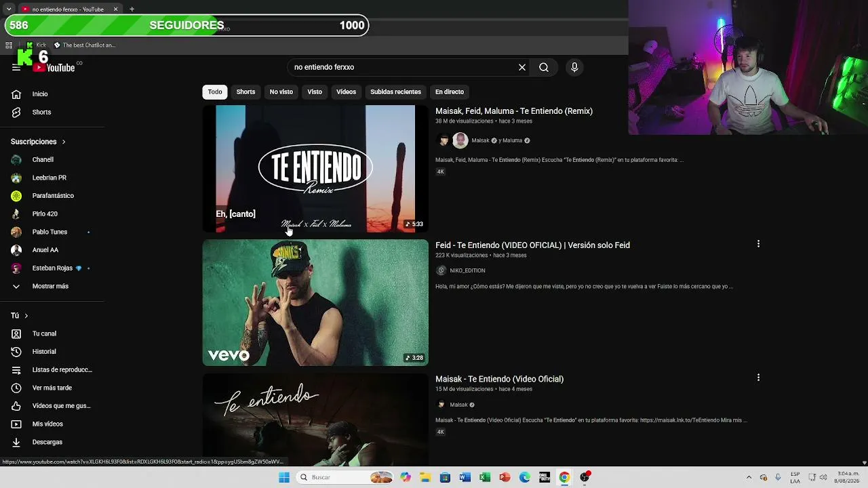
Task: Open Ver más tarde list
Action: 52,388
